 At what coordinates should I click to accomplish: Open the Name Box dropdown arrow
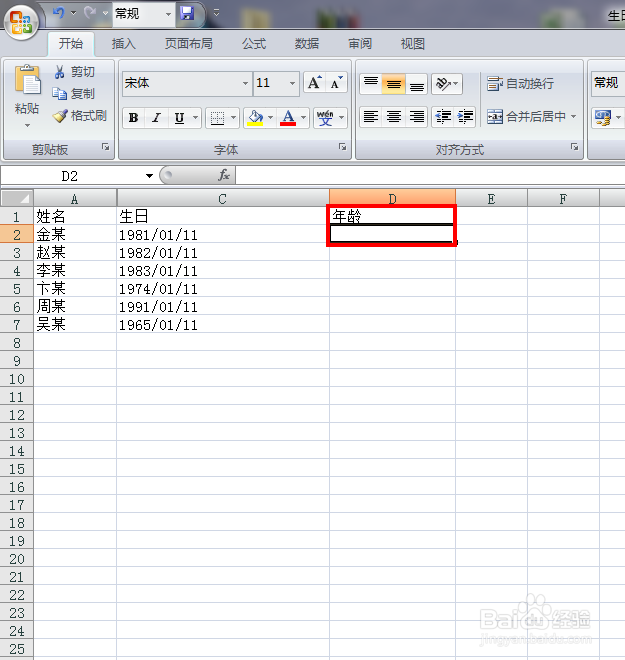(x=149, y=176)
